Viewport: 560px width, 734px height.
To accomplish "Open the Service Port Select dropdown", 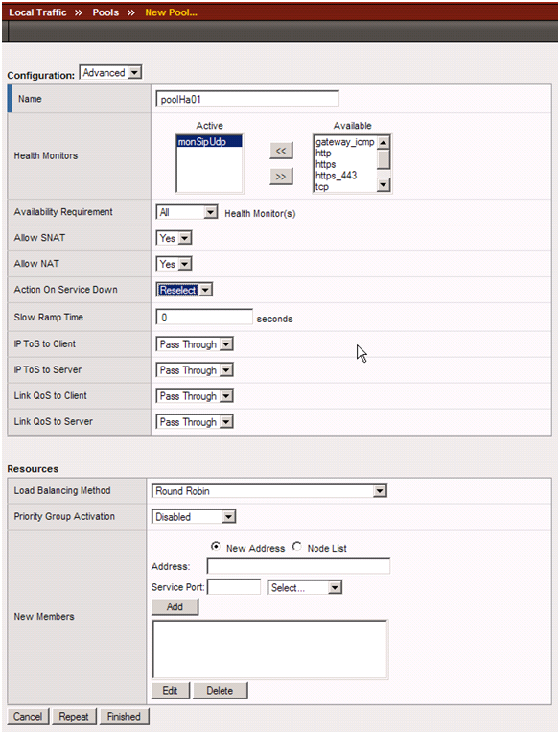I will pos(305,587).
